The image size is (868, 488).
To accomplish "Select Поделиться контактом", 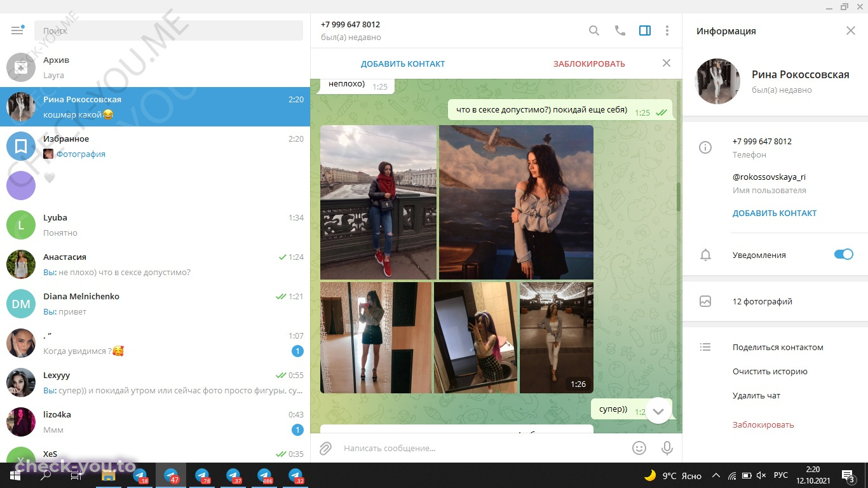I will point(778,347).
